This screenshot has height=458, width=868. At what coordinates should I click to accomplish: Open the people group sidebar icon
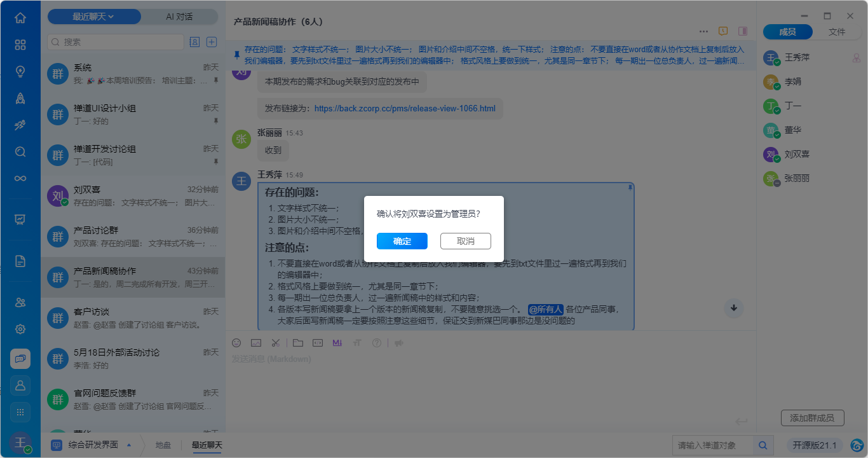pos(20,302)
